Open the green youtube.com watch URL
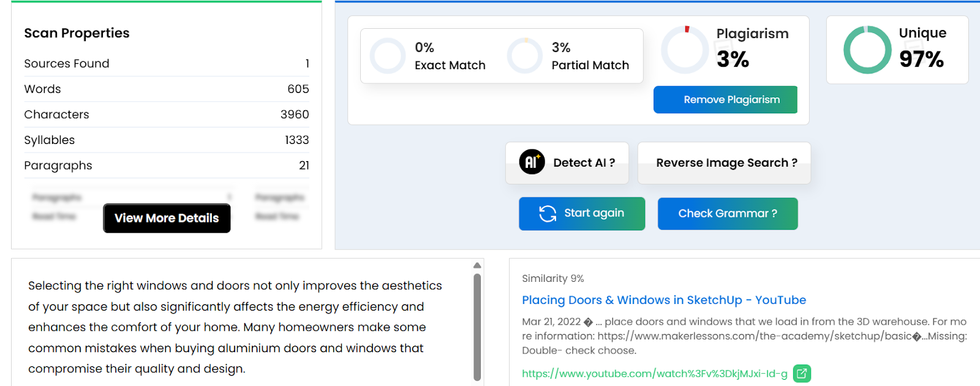This screenshot has height=386, width=980. [x=655, y=373]
